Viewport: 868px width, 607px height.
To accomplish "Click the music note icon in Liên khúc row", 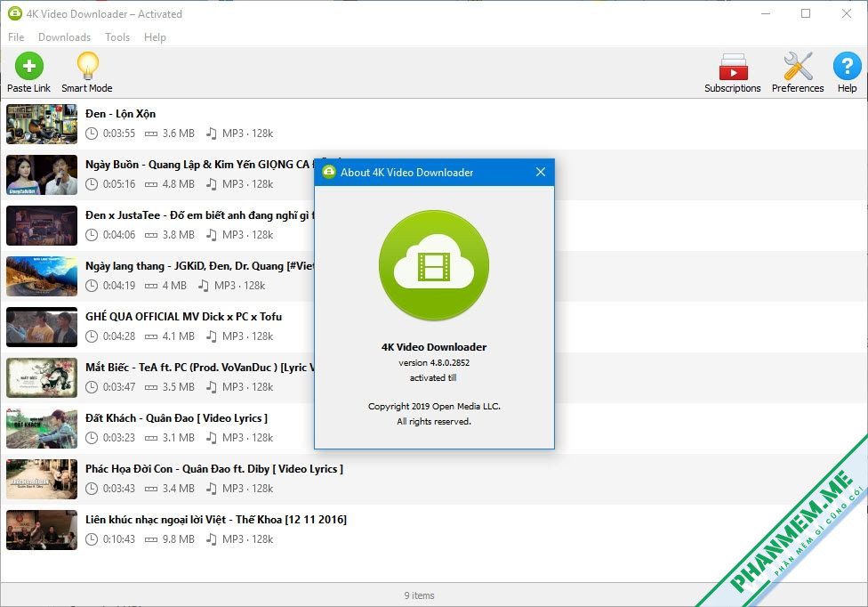I will pos(211,539).
